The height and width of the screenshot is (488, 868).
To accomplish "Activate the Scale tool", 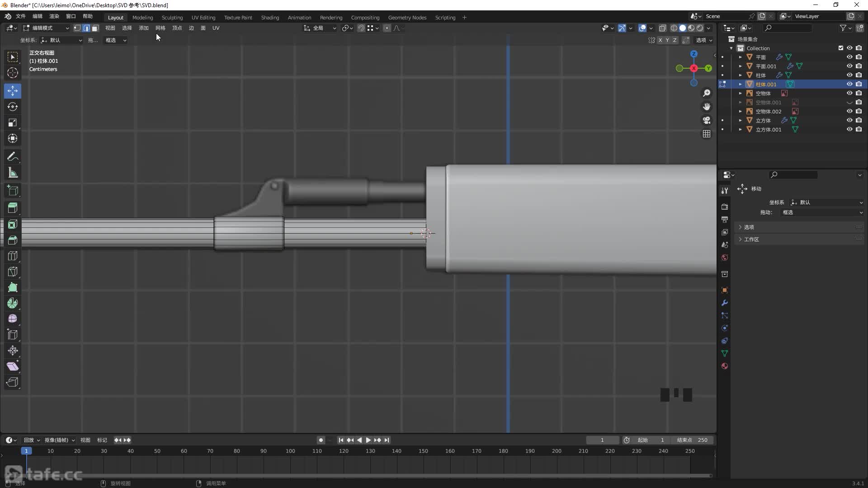I will coord(13,122).
